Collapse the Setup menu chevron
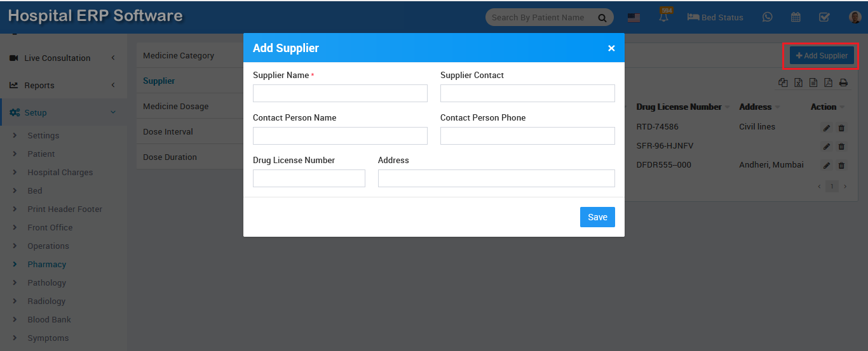Screen dimensions: 868x351 pos(113,112)
